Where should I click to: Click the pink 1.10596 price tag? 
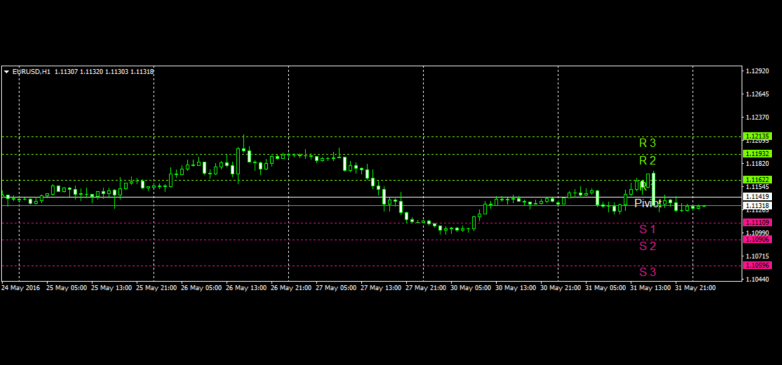[758, 265]
